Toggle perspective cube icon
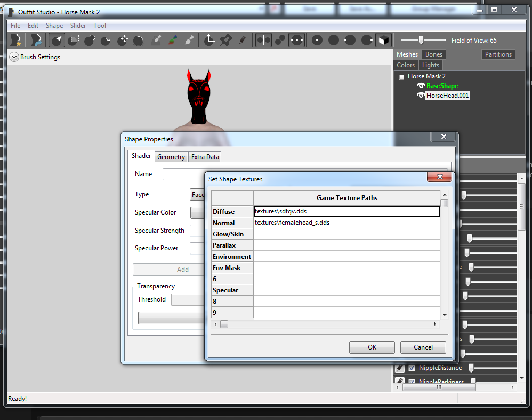The width and height of the screenshot is (532, 420). pyautogui.click(x=384, y=40)
